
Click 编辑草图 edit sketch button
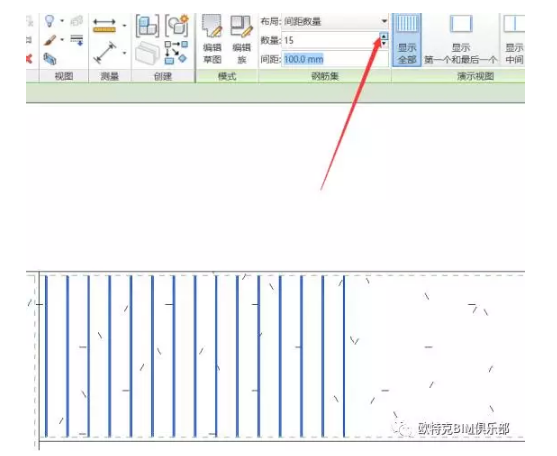pos(212,39)
